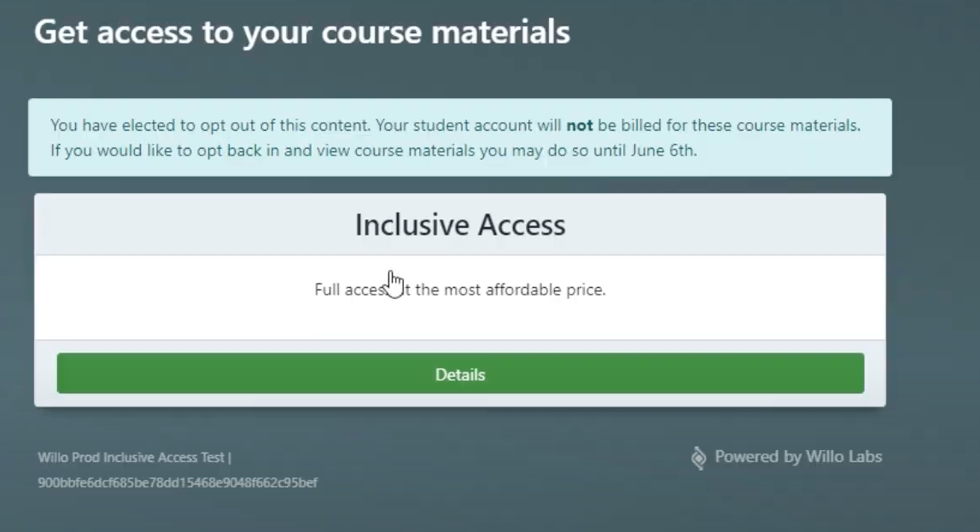Click the 'Full access at the most affordable price' text
This screenshot has height=532, width=980.
pyautogui.click(x=460, y=289)
